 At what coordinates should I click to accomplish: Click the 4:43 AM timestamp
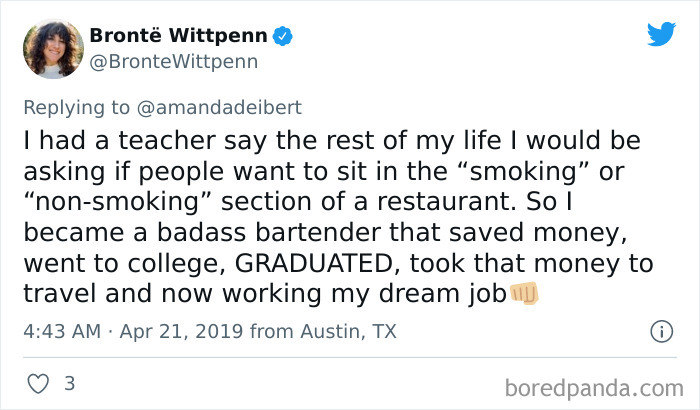(61, 332)
